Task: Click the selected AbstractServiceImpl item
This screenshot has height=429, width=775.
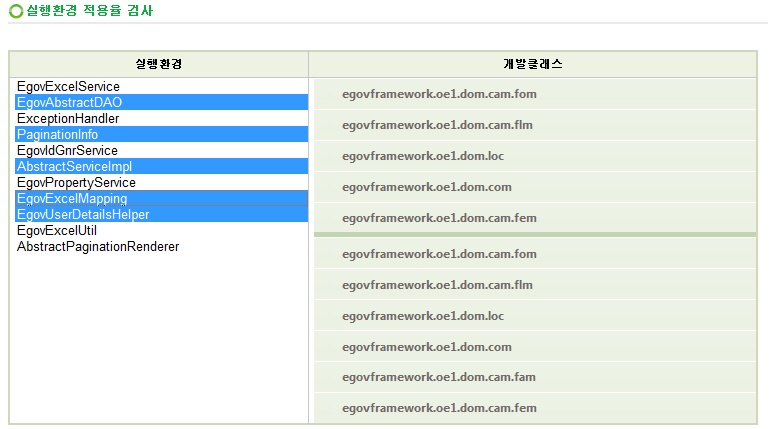Action: click(74, 167)
